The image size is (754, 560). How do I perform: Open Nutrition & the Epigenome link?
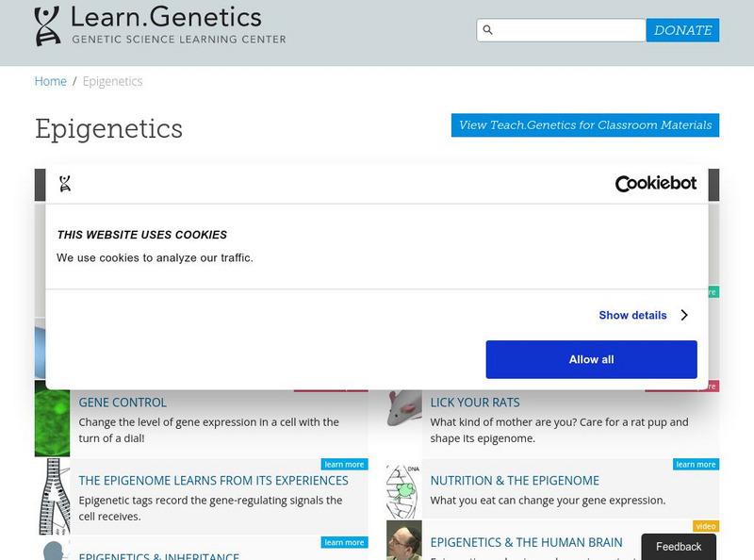515,481
